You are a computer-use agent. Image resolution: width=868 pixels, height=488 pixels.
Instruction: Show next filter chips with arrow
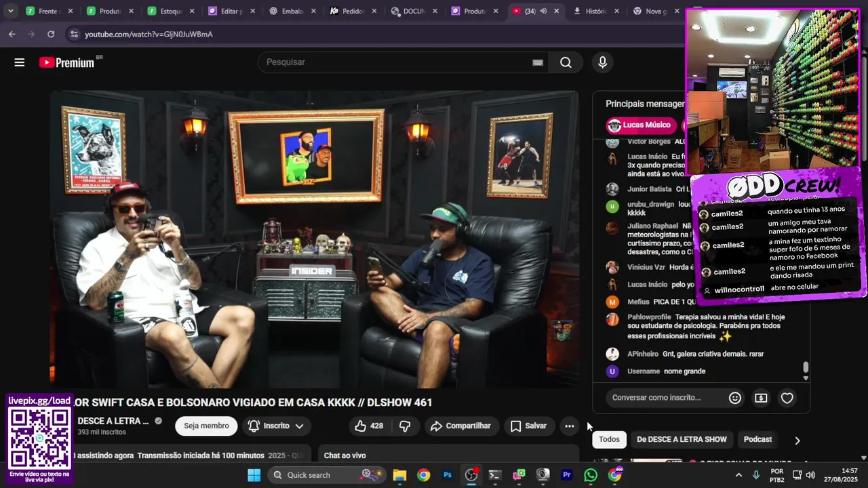[x=797, y=440]
